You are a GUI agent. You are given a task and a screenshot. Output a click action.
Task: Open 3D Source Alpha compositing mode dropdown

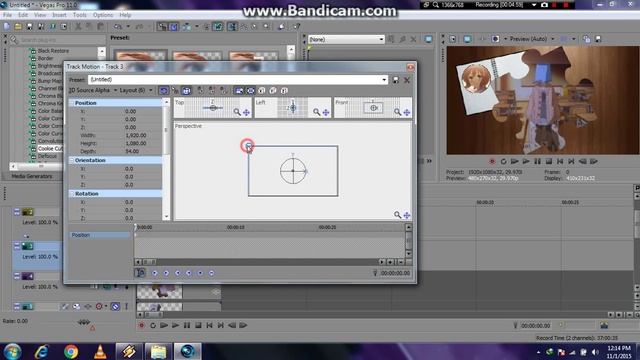(93, 90)
